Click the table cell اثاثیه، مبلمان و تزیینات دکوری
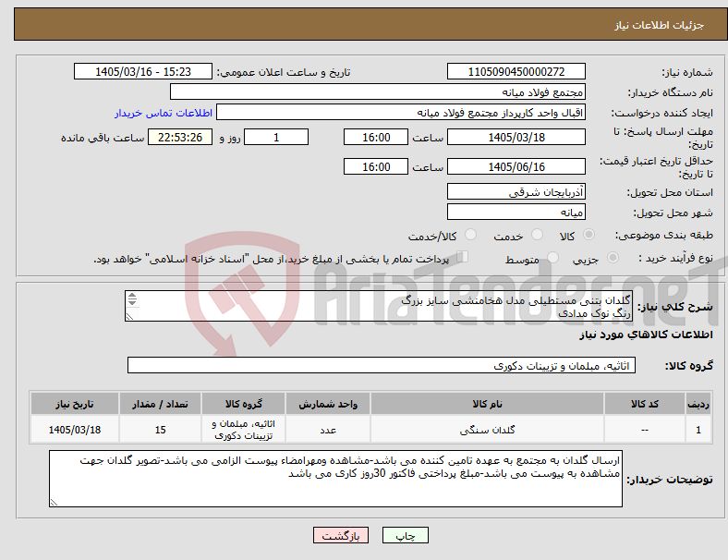This screenshot has width=728, height=560. [243, 430]
